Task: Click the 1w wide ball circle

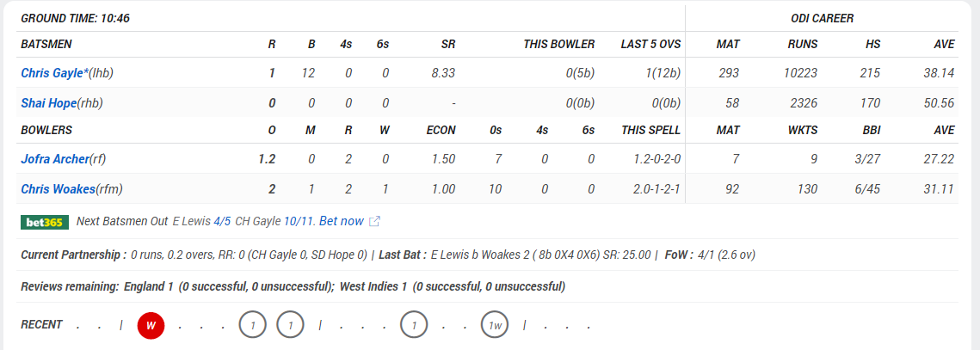Action: point(495,325)
